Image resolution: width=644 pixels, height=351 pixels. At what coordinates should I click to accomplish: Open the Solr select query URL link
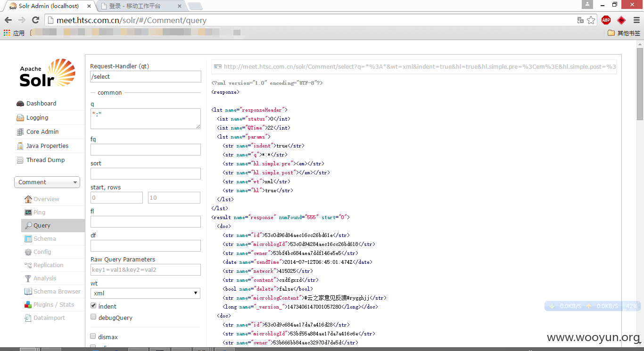414,67
